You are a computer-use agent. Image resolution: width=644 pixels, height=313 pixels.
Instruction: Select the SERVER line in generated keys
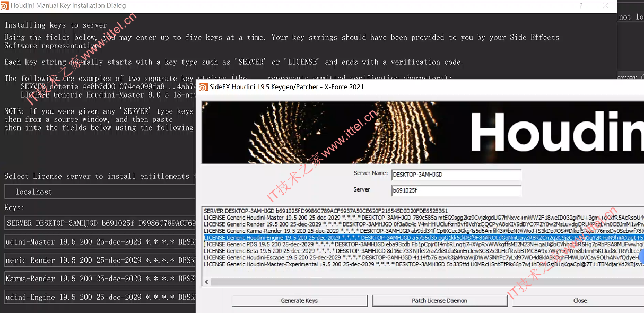click(326, 211)
